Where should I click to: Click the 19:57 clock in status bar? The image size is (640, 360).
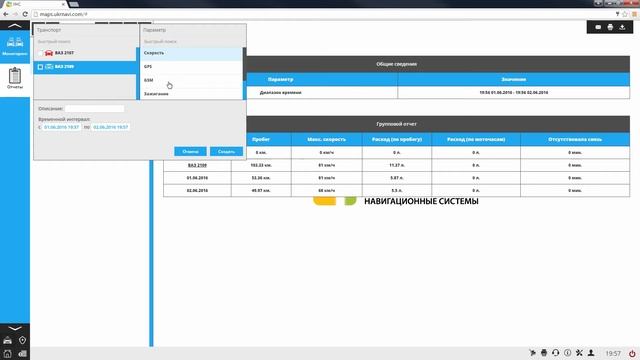click(613, 353)
